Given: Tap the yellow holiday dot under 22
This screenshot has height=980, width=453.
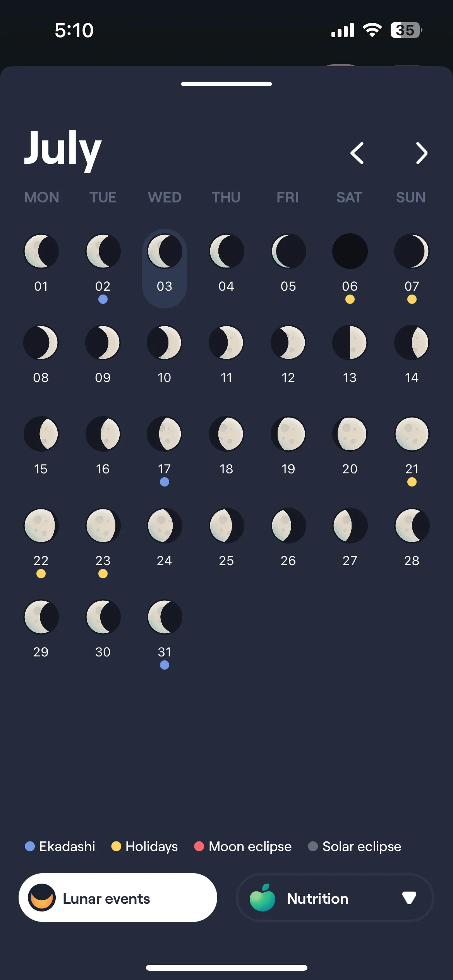Looking at the screenshot, I should (x=41, y=574).
